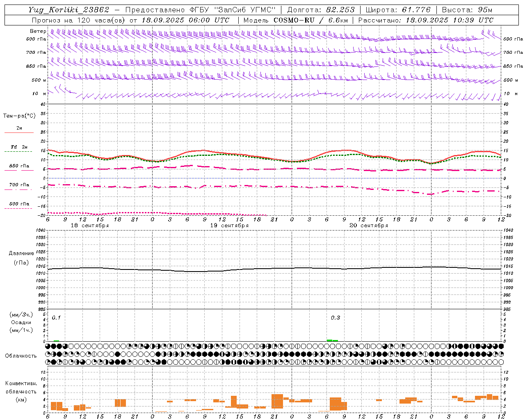525x420 pixels.
Task: Click the 850 гПа temperature legend entry
Action: tap(19, 166)
